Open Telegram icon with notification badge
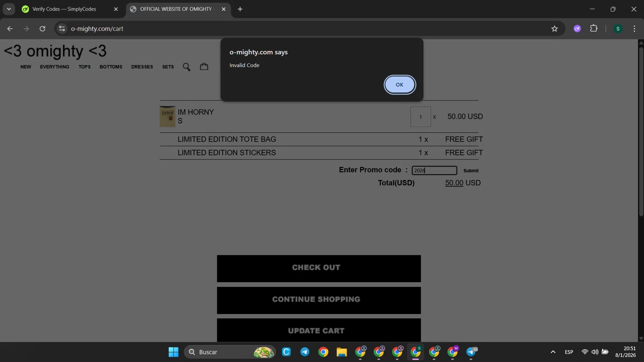644x362 pixels. coord(471,352)
